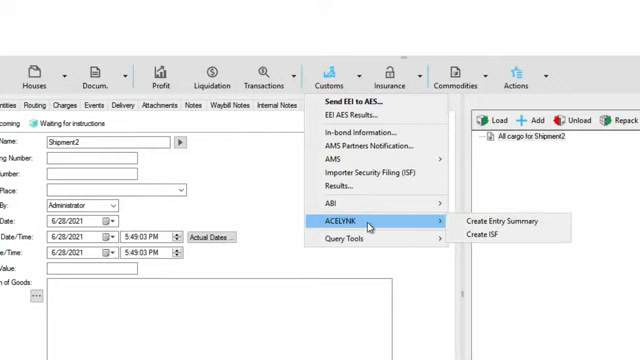The width and height of the screenshot is (640, 360).
Task: Select All cargo for Shipment2 tree node
Action: pos(531,136)
